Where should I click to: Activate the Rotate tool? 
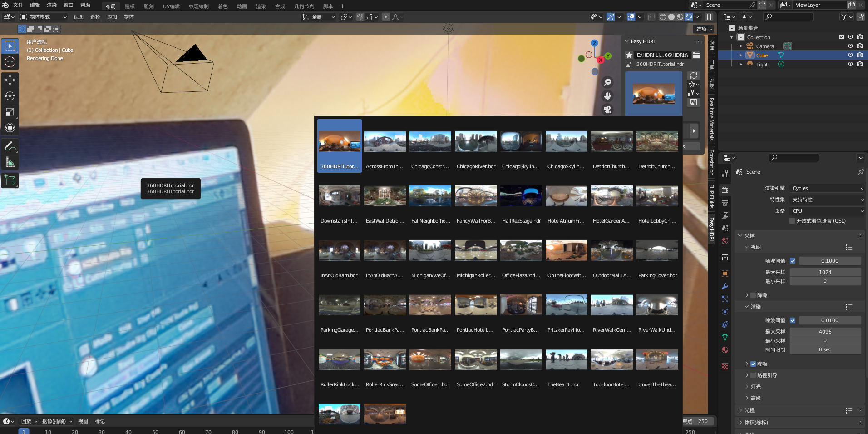[10, 96]
